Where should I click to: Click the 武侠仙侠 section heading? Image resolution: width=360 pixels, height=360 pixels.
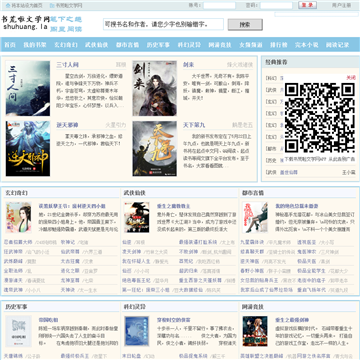135,193
